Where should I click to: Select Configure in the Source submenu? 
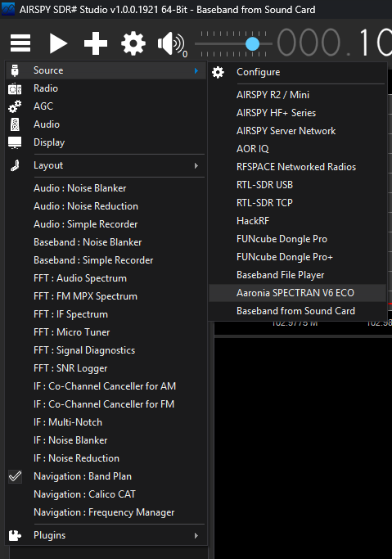(x=298, y=72)
